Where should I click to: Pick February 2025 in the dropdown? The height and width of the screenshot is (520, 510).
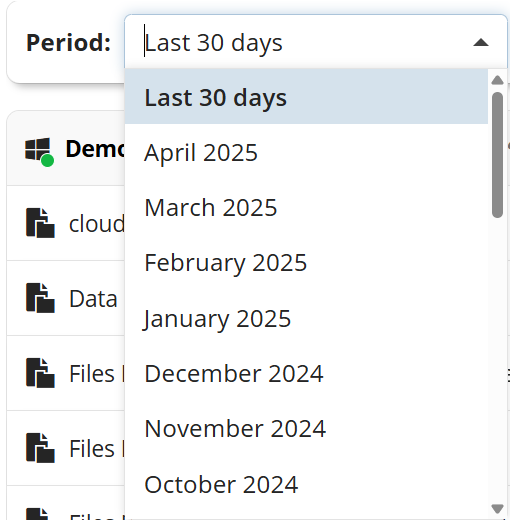pos(306,263)
